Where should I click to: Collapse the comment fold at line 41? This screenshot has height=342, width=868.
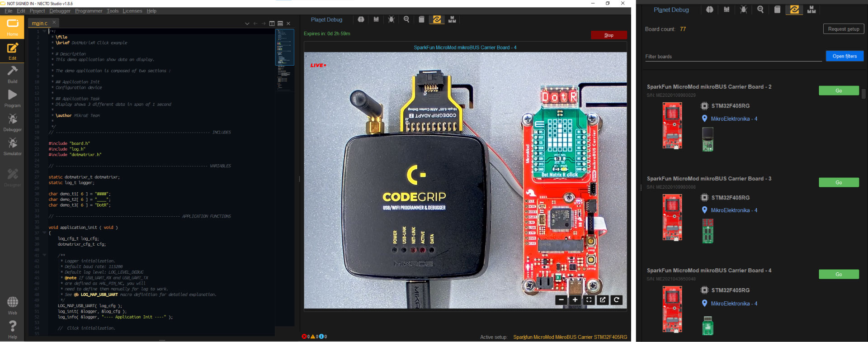44,255
